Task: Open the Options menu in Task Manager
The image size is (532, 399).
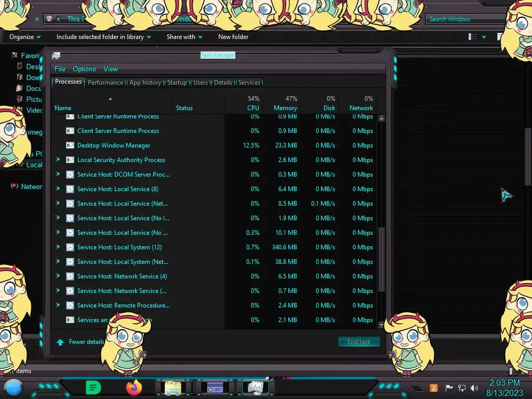Action: pyautogui.click(x=84, y=69)
